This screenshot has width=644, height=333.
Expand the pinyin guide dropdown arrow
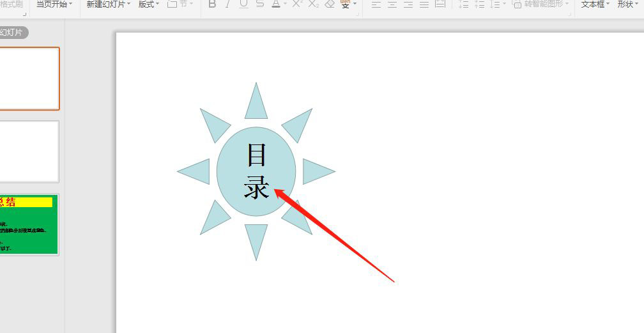point(355,4)
